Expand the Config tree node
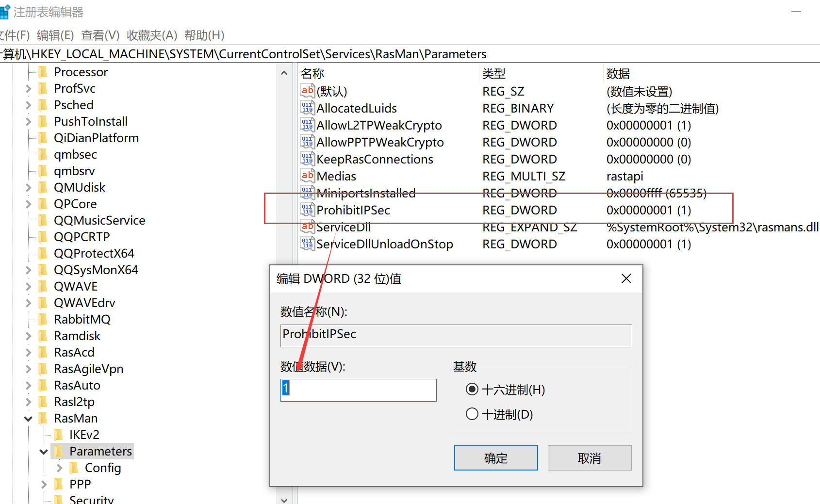 tap(59, 468)
